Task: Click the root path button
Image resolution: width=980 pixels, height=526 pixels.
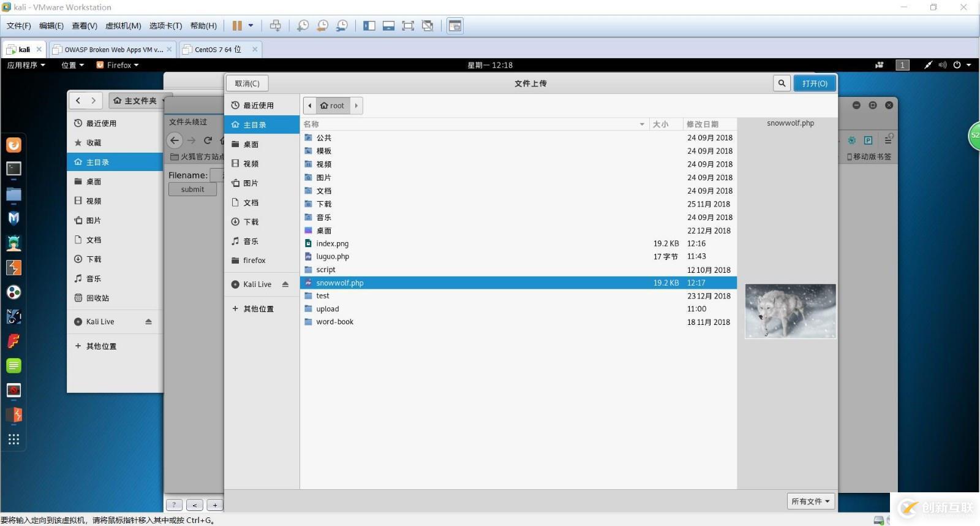Action: click(x=333, y=105)
